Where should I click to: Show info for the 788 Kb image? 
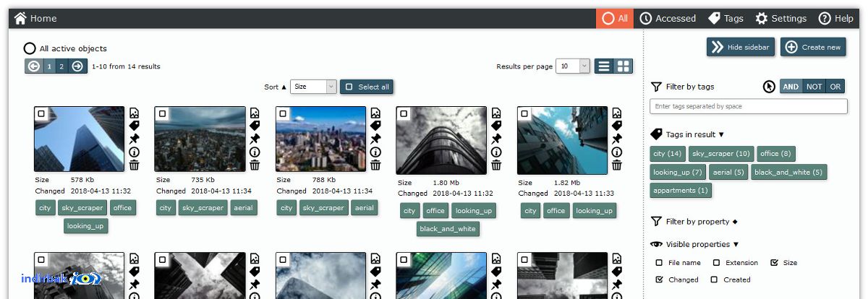point(375,152)
